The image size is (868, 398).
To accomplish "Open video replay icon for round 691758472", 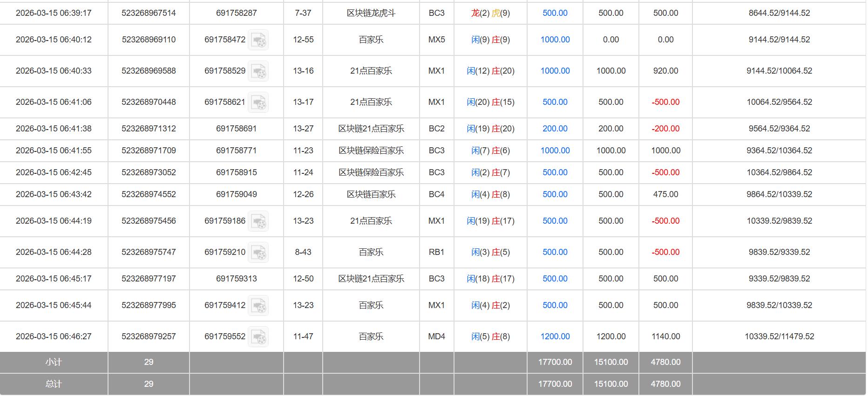I will (x=258, y=40).
